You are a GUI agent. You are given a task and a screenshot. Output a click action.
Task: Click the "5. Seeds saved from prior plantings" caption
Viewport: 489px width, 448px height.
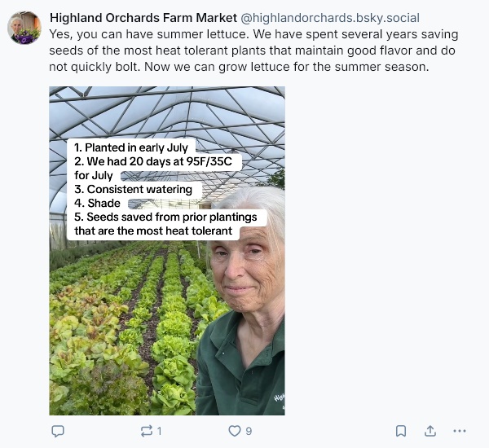click(165, 217)
